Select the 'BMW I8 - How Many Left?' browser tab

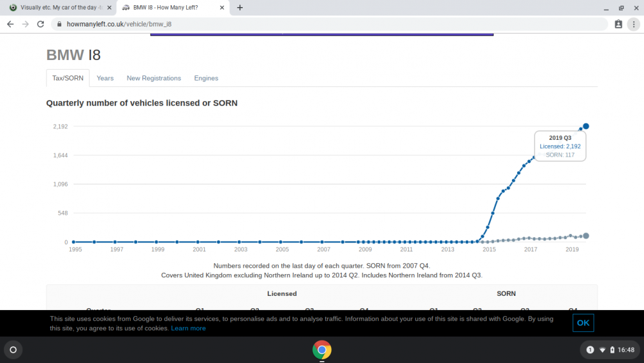click(x=173, y=7)
